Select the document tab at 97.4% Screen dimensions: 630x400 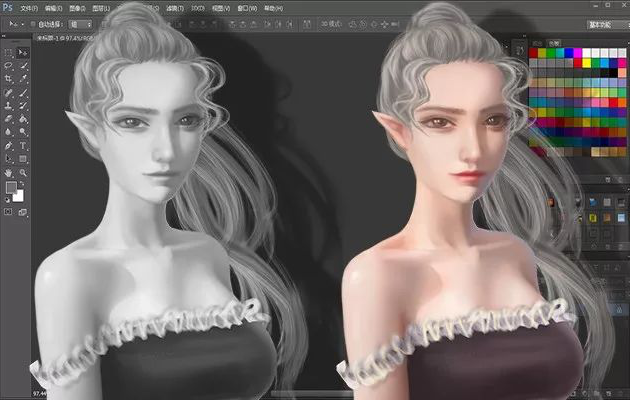(67, 38)
